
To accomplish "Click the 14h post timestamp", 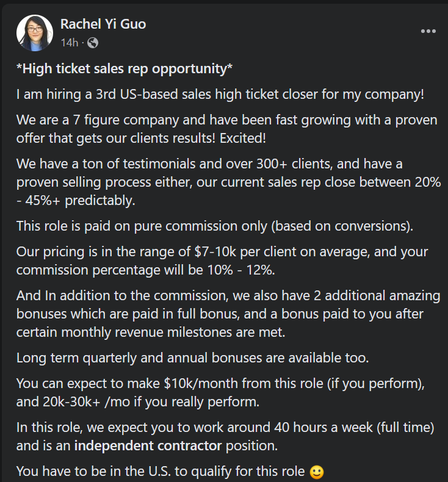I will click(69, 43).
